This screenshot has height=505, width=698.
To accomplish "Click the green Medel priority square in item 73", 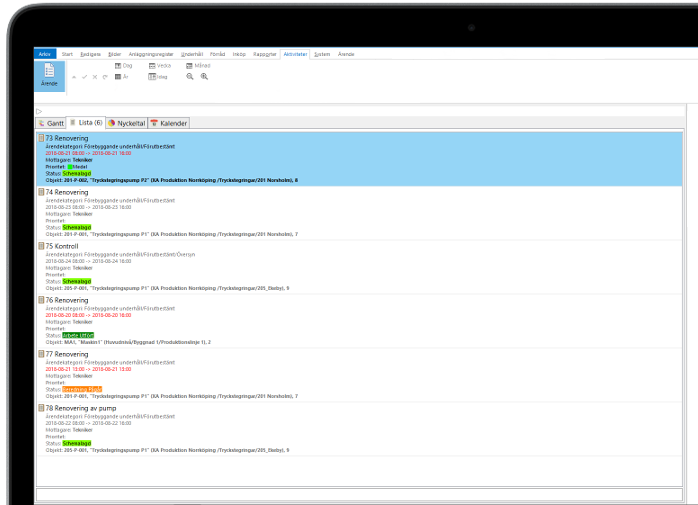I will [70, 167].
